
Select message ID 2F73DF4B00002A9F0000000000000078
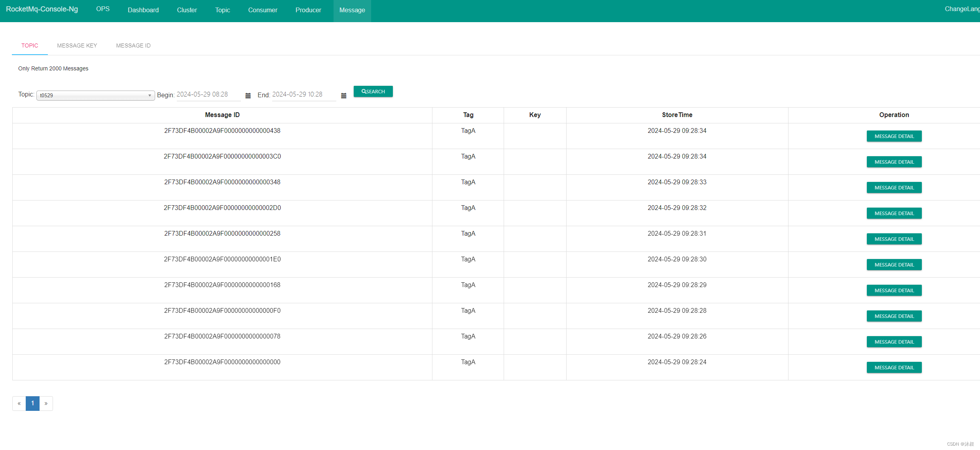(x=222, y=337)
